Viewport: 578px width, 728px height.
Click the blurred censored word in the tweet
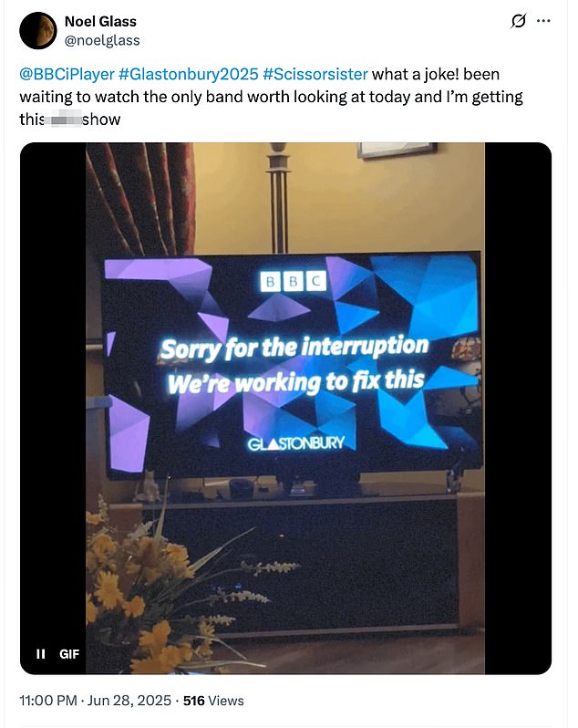(64, 120)
